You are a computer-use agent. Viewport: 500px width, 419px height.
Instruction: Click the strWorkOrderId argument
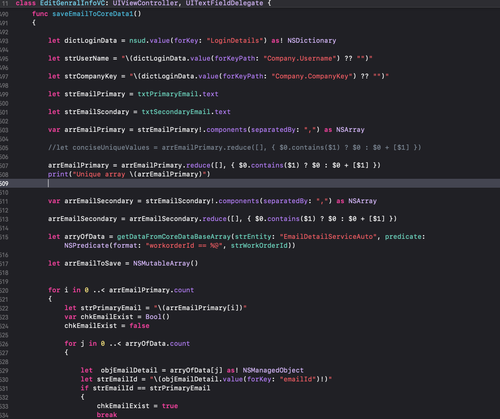pyautogui.click(x=259, y=246)
